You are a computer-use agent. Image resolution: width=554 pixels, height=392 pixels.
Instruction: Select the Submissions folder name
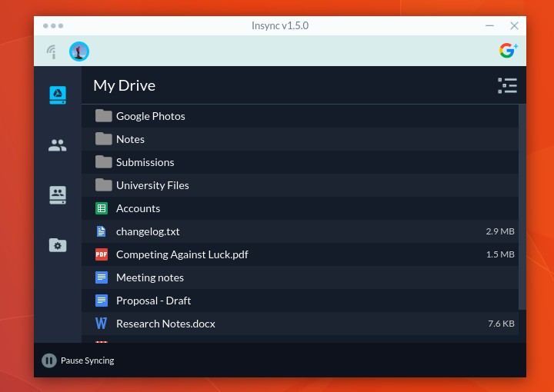(145, 162)
